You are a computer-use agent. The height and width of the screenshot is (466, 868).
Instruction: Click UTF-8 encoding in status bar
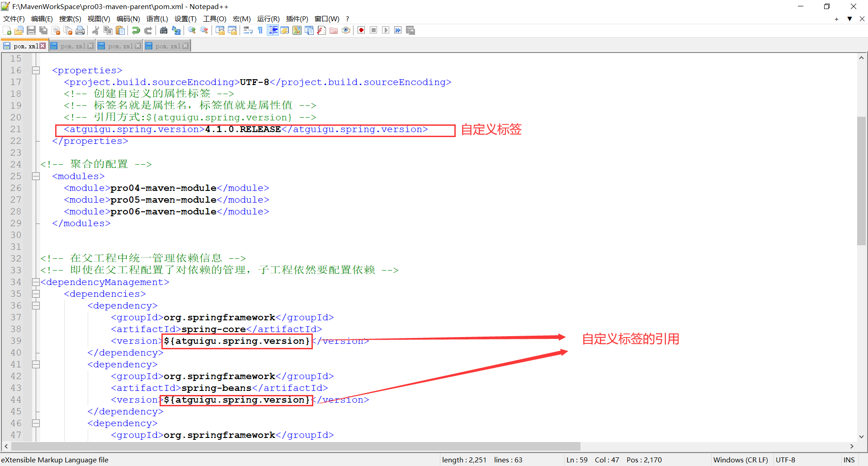pos(785,460)
